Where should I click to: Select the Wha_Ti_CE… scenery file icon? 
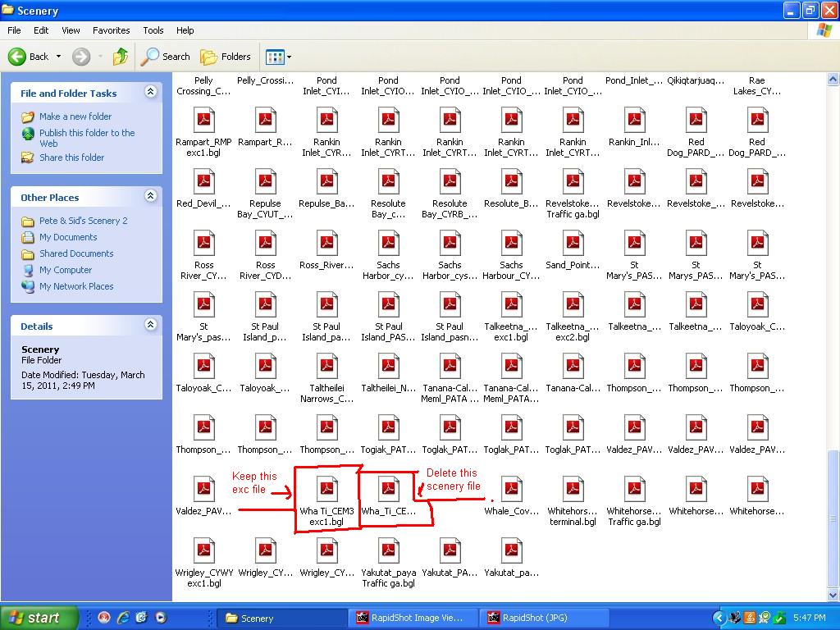tap(388, 489)
